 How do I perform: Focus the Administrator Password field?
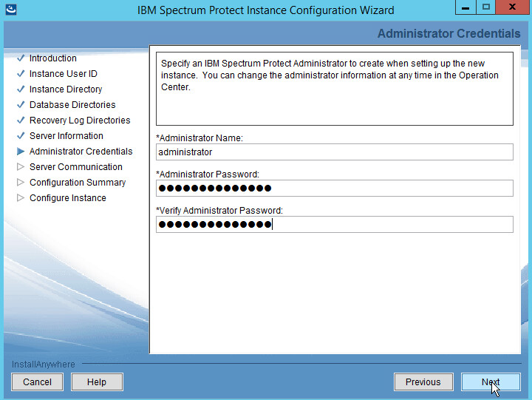point(334,188)
